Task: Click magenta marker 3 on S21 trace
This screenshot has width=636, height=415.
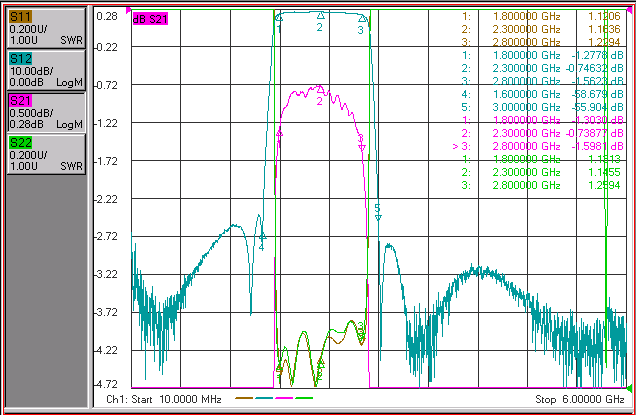Action: 362,147
